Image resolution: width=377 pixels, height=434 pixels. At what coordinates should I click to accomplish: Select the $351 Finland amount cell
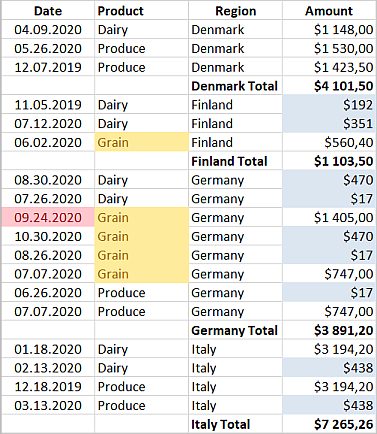329,124
